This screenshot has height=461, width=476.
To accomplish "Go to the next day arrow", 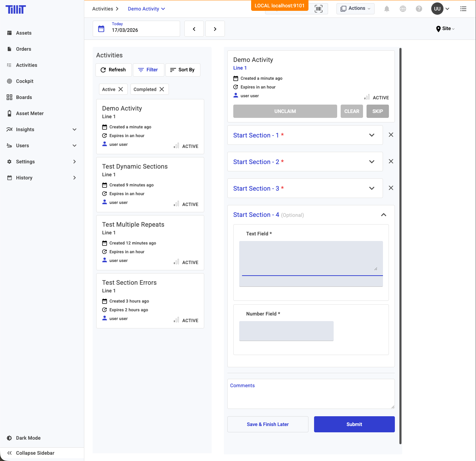I will click(x=215, y=29).
